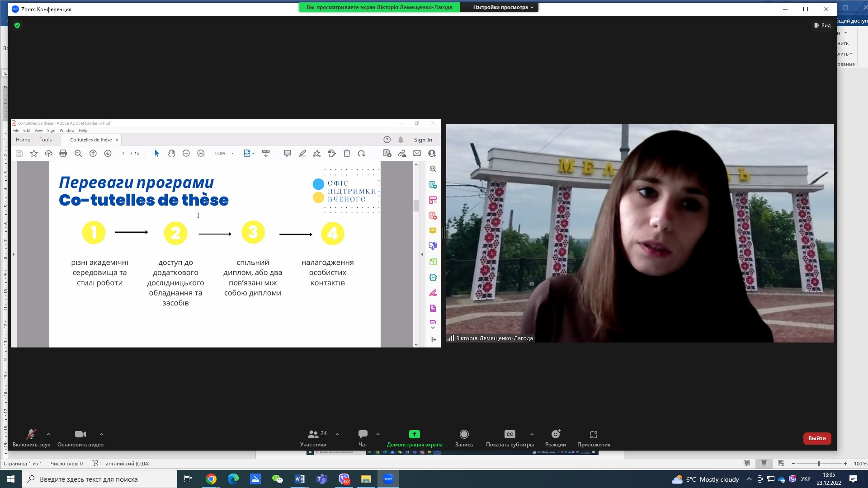The width and height of the screenshot is (868, 488).
Task: Unmute microphone with Включить звук
Action: pos(31,435)
